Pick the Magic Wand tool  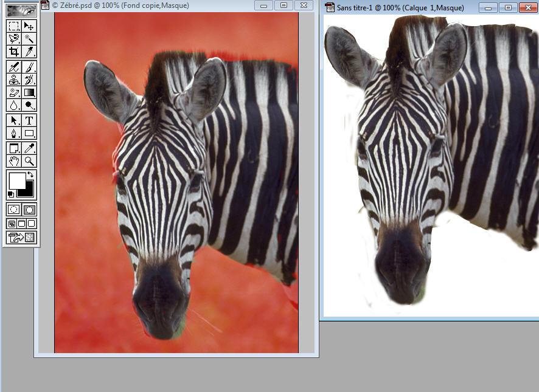[29, 39]
